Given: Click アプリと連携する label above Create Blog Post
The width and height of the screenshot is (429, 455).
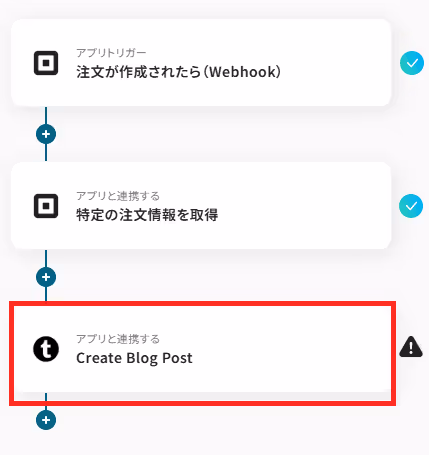Looking at the screenshot, I should pyautogui.click(x=118, y=339).
